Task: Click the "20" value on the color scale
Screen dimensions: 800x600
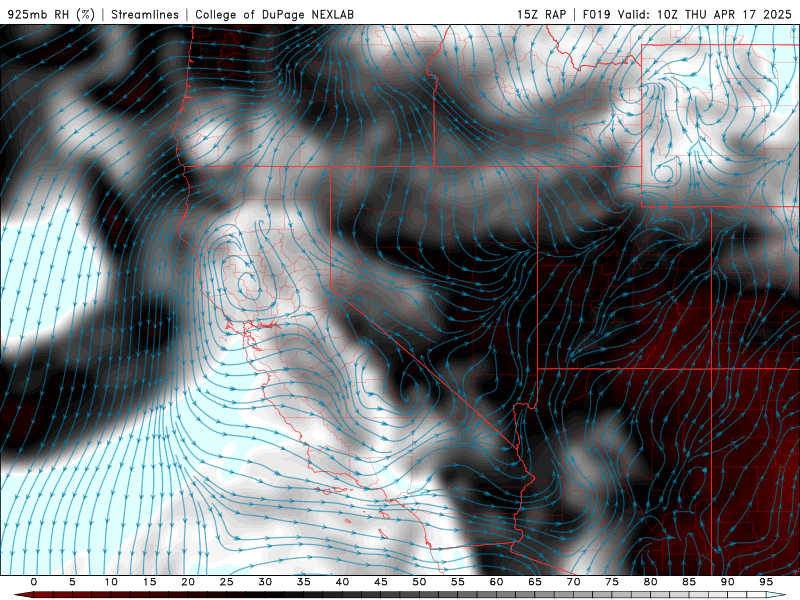Action: (188, 582)
